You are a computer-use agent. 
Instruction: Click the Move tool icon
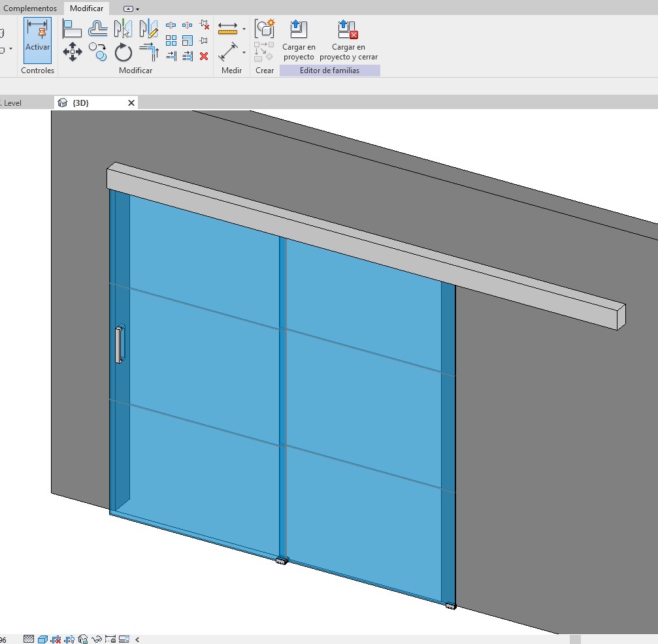click(72, 52)
